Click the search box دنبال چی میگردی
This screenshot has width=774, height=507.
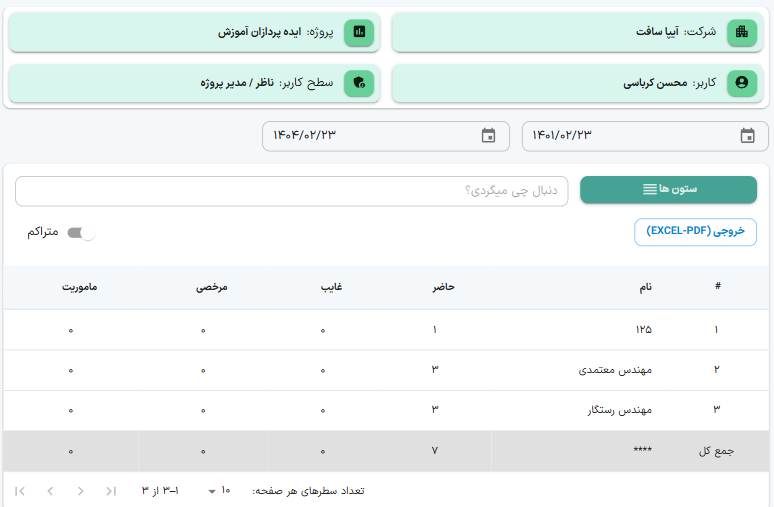coord(292,191)
